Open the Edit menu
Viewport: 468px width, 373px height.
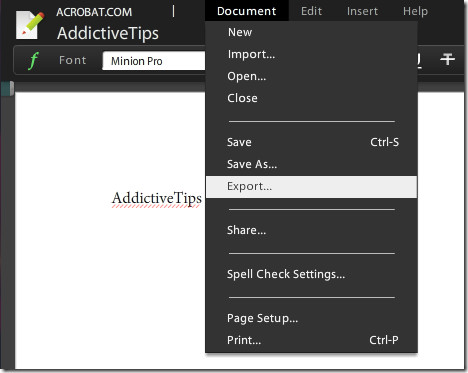pyautogui.click(x=311, y=11)
